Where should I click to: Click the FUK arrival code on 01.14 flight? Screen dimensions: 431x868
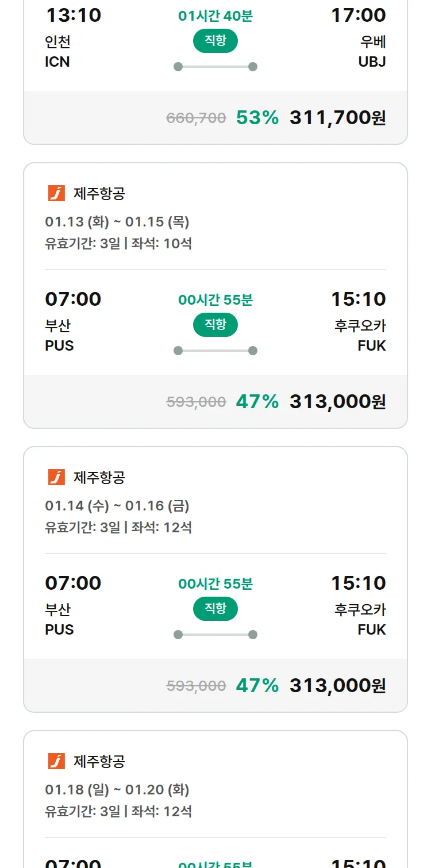371,629
